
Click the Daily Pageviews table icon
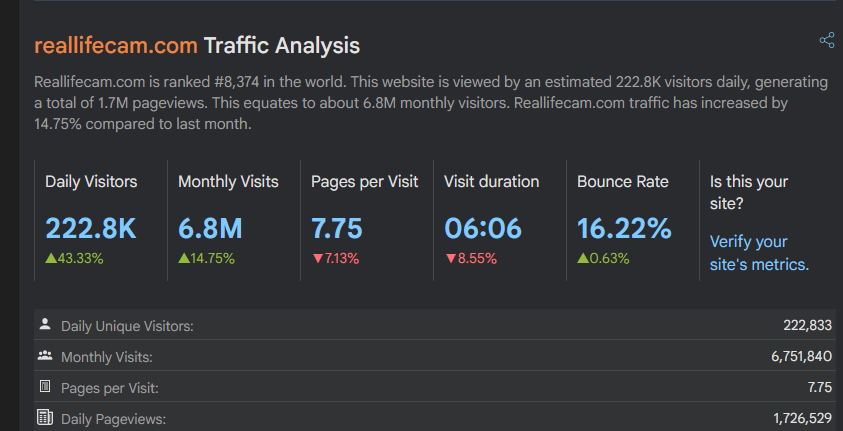44,418
